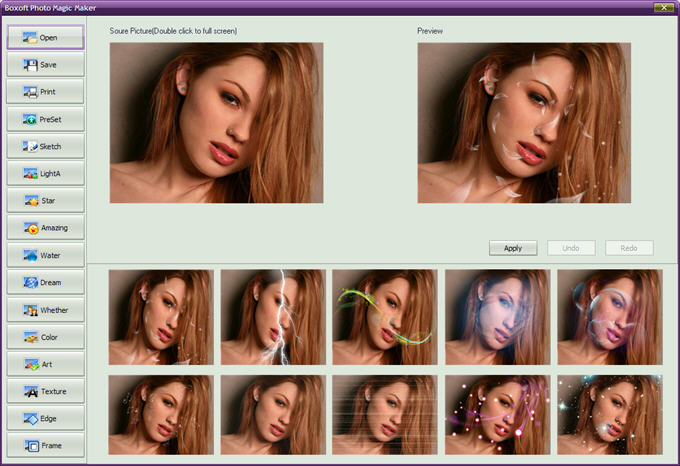Pick the pink glowing orbs thumbnail
Screen dimensions: 680x466
point(498,415)
